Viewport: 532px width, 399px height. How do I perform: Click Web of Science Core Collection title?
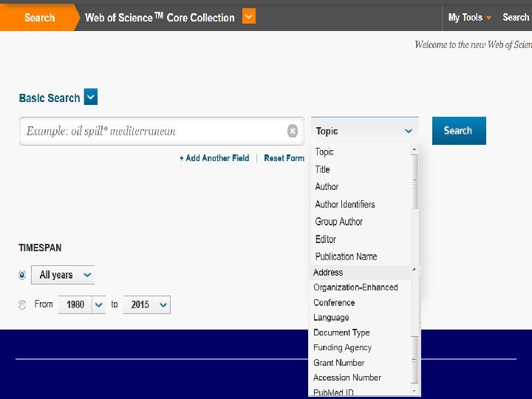pyautogui.click(x=160, y=17)
